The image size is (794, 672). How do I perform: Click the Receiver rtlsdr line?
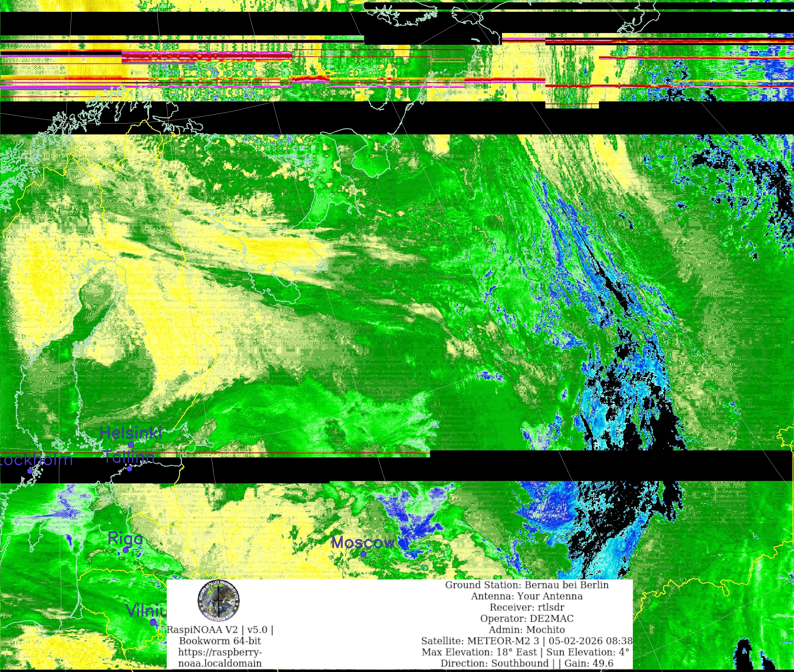527,607
